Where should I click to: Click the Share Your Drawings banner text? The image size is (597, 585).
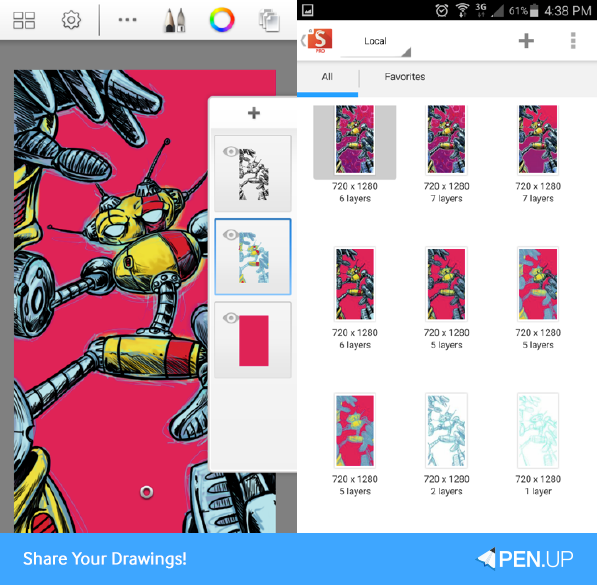click(105, 559)
